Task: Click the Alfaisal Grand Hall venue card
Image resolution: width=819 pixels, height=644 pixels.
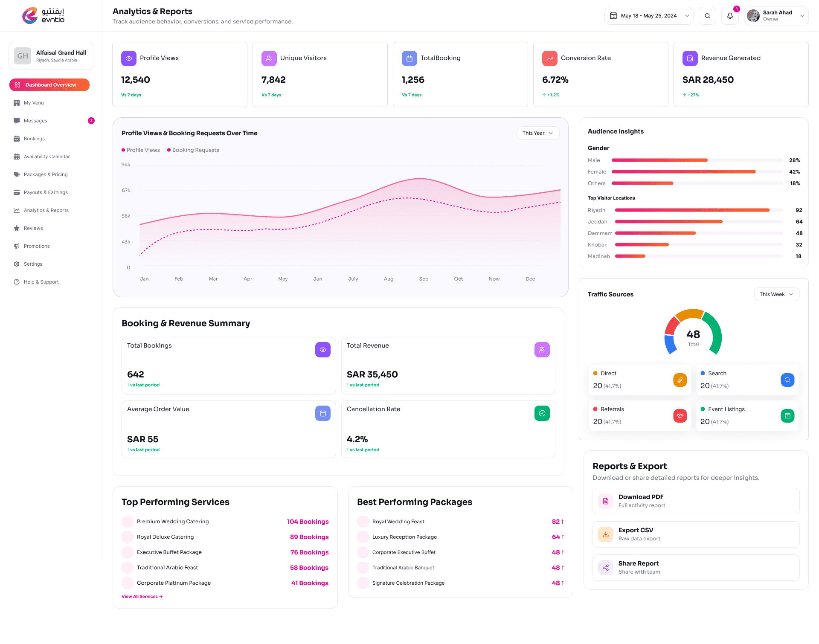Action: click(51, 56)
